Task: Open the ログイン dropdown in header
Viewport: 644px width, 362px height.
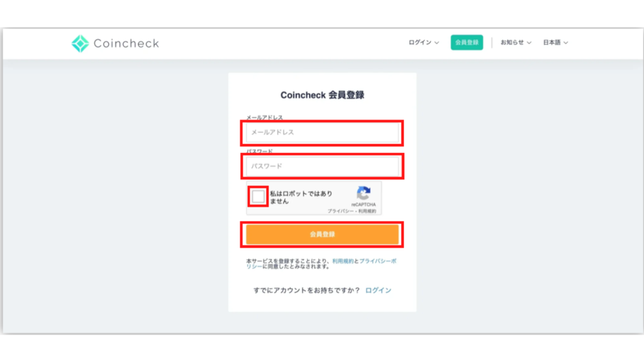Action: 423,42
